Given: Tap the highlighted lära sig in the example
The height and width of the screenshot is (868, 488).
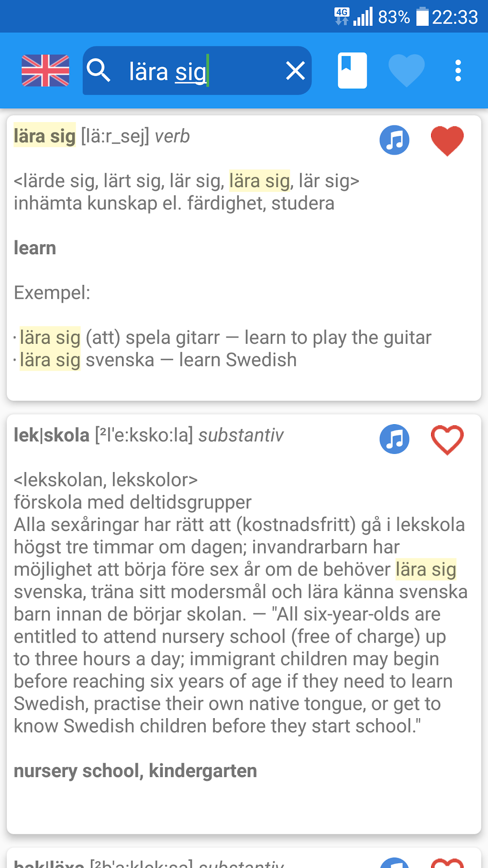Looking at the screenshot, I should [x=49, y=337].
